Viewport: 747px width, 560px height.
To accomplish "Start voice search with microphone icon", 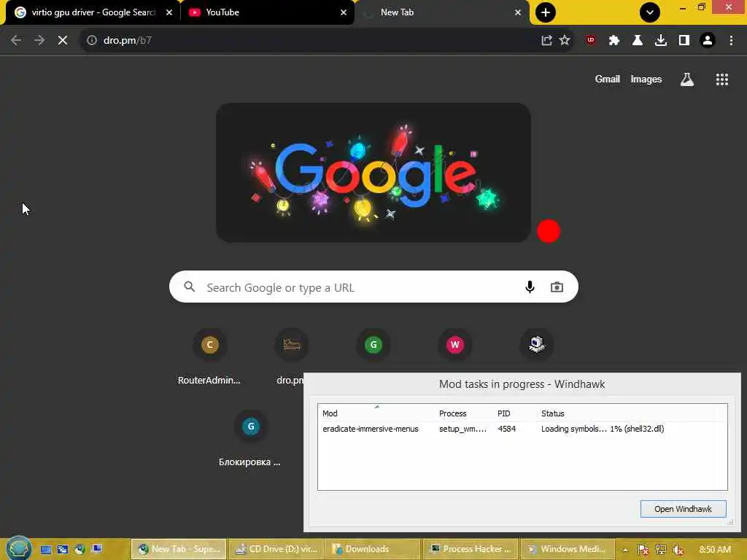I will coord(530,287).
